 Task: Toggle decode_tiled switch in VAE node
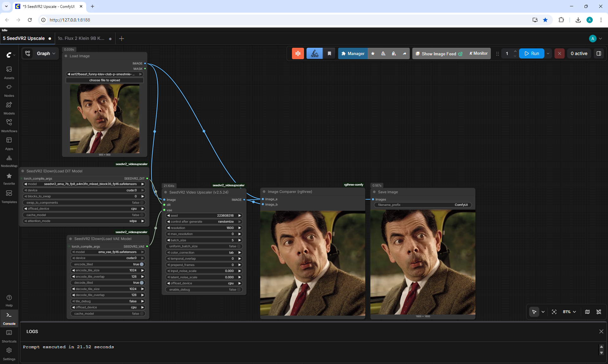pyautogui.click(x=142, y=283)
